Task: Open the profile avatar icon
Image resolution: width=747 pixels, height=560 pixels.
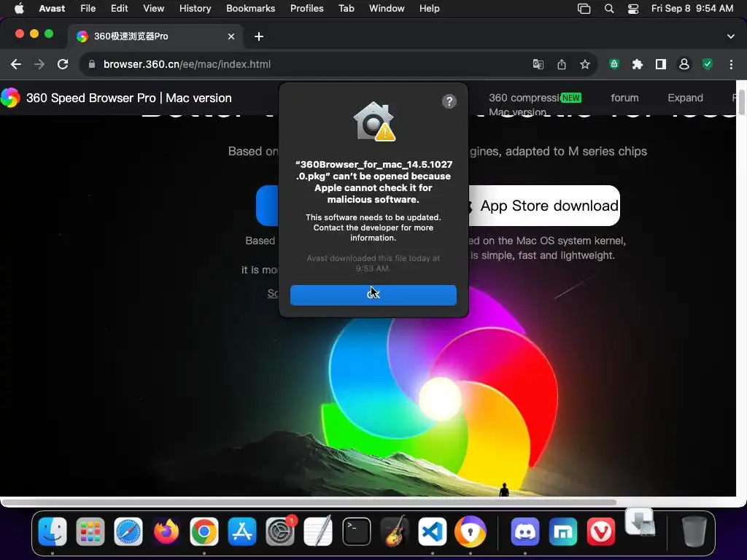Action: (x=684, y=64)
